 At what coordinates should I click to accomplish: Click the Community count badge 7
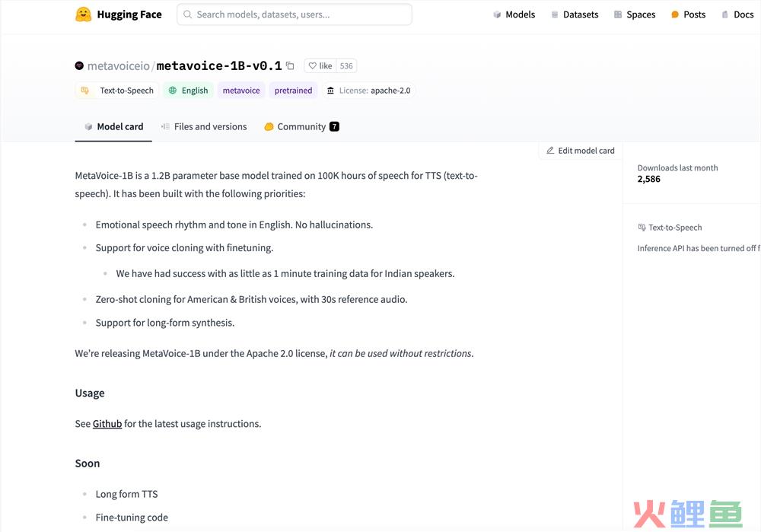[334, 126]
